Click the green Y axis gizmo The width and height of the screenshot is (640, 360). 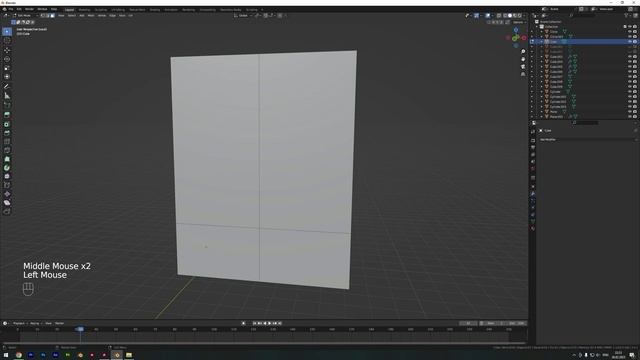click(x=515, y=38)
